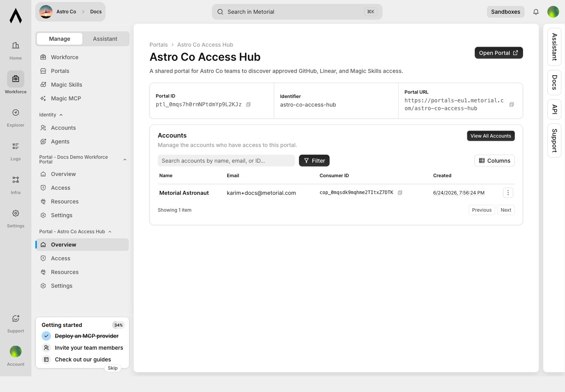Open Access under Astro Co Access Hub
The image size is (565, 392).
pyautogui.click(x=82, y=258)
